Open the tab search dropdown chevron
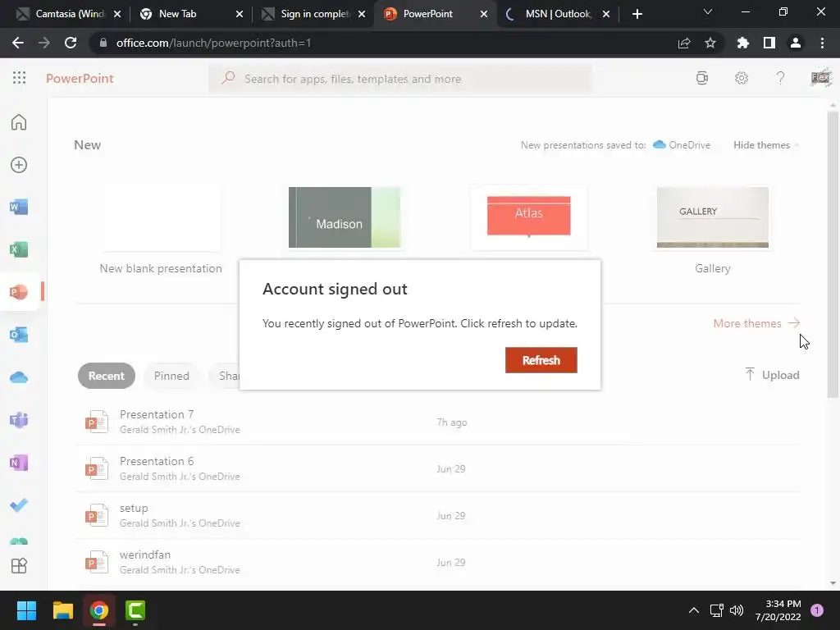This screenshot has width=840, height=630. click(708, 11)
